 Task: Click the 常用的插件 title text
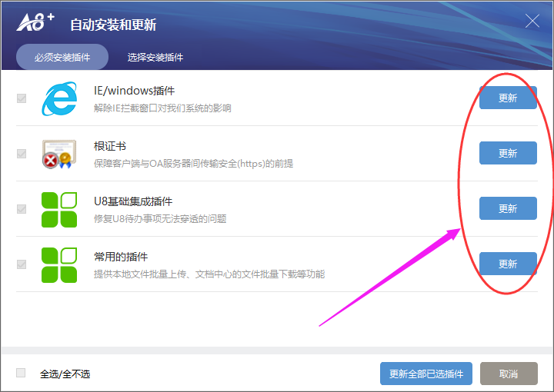pos(121,257)
